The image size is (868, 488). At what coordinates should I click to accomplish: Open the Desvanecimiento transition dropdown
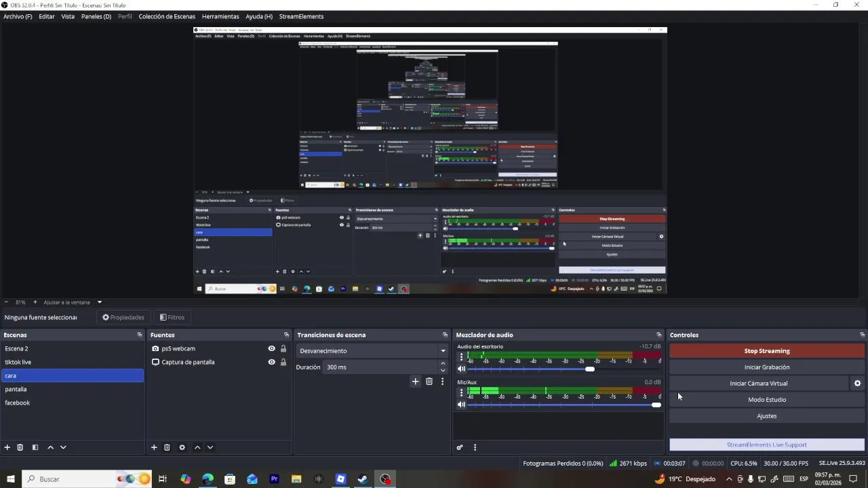[372, 351]
